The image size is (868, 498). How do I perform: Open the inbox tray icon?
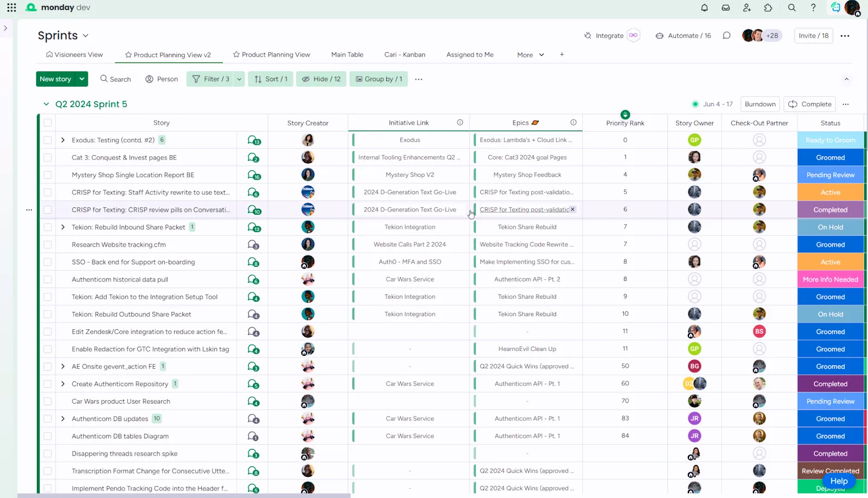pos(726,8)
